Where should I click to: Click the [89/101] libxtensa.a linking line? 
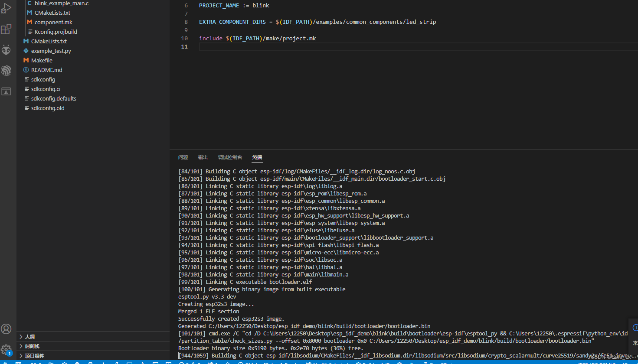(x=269, y=208)
